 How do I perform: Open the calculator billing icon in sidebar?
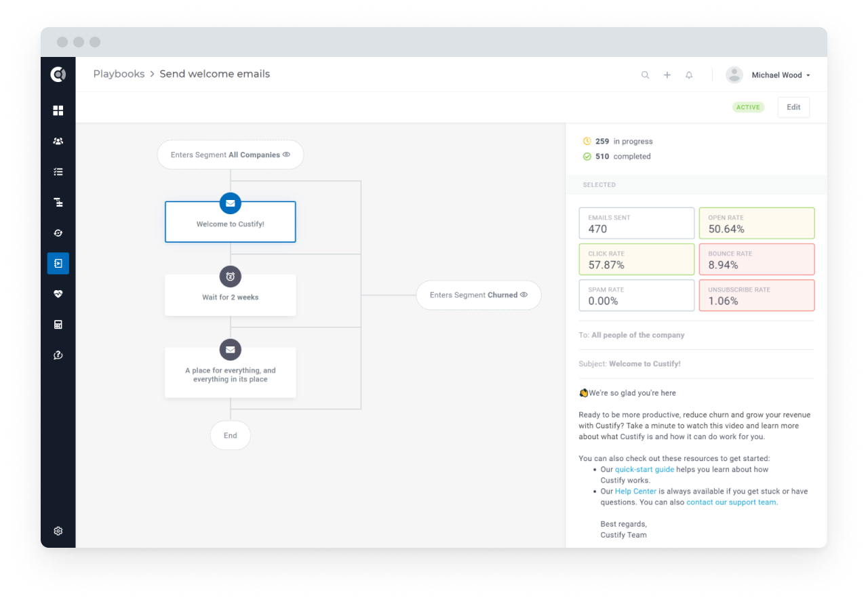[x=58, y=324]
